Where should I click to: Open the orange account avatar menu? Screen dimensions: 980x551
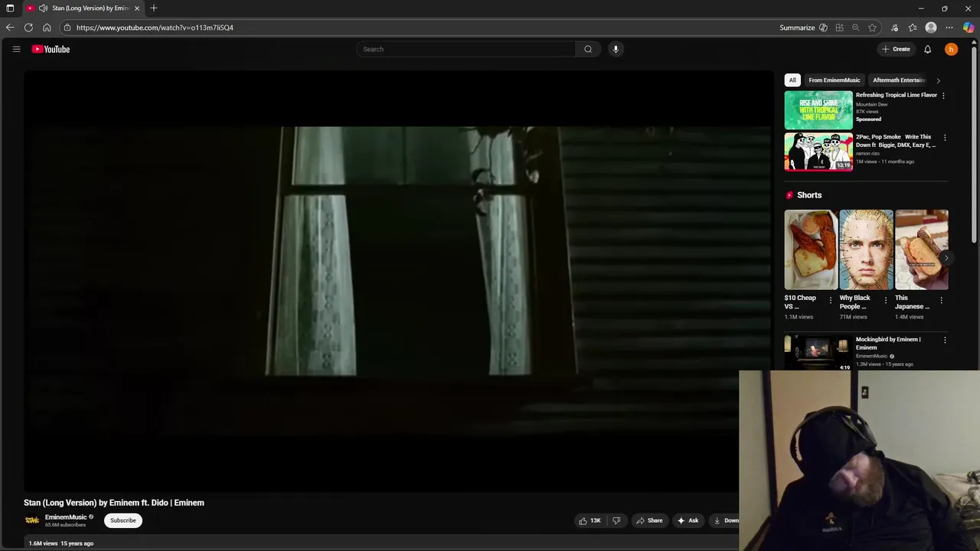(x=951, y=49)
